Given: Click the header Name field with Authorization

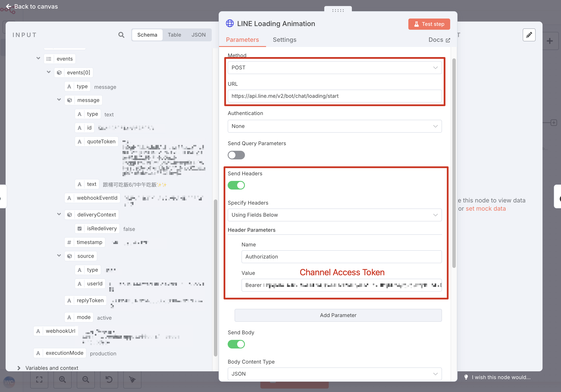Looking at the screenshot, I should click(342, 257).
